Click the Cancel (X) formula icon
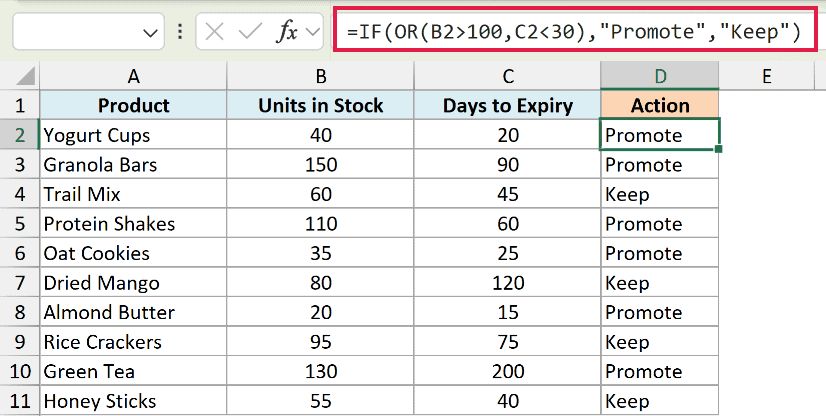Viewport: 826px width, 416px height. click(214, 32)
